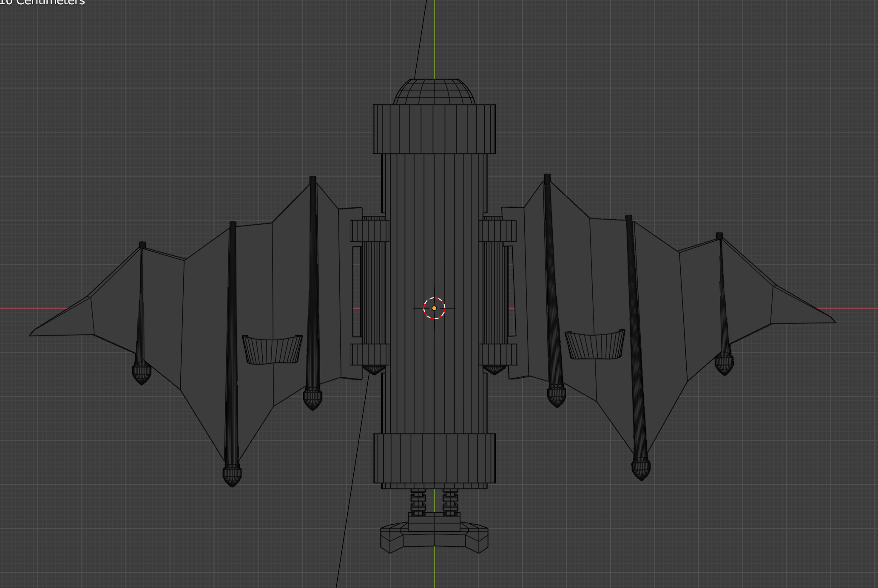Select the left side cylinder attached to the fuselage
Viewport: 878px width, 588px height.
(373, 293)
